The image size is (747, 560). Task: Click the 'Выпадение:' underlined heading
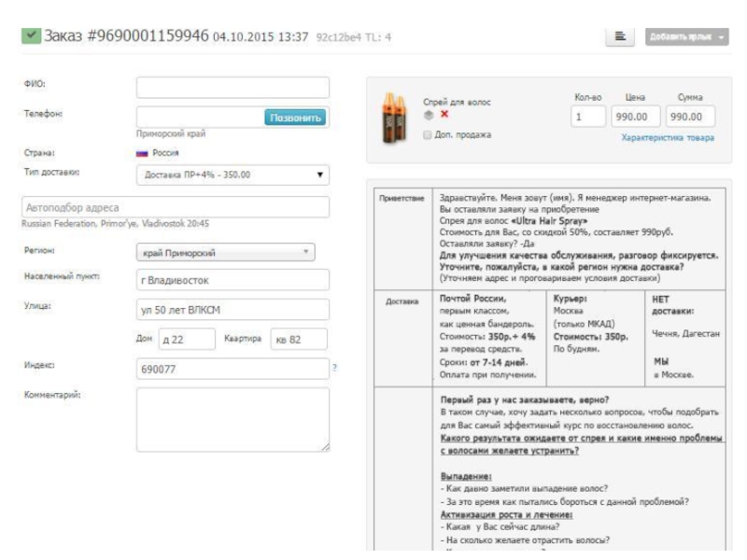[x=465, y=476]
